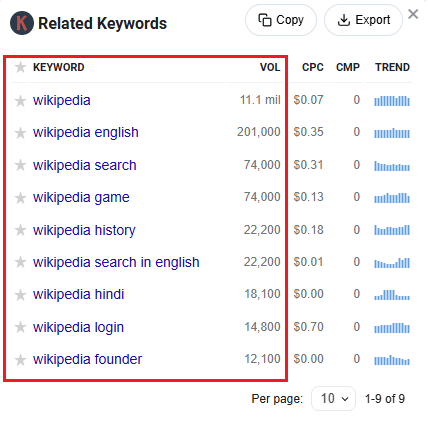Click the 1-9 of 9 pagination text
The image size is (428, 424).
coord(385,398)
